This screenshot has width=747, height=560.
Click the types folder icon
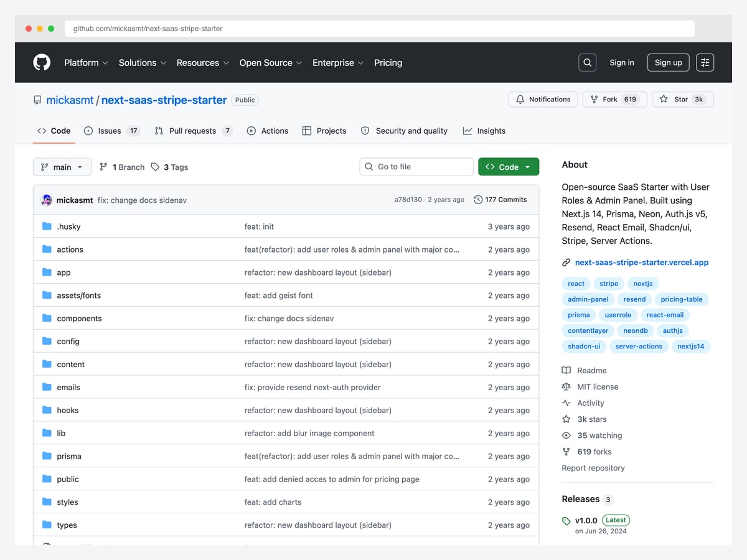(x=47, y=525)
